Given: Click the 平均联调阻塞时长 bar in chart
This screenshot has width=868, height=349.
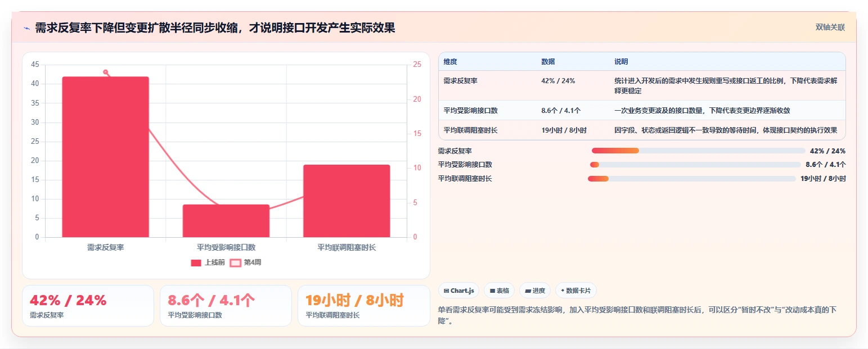Looking at the screenshot, I should 347,201.
